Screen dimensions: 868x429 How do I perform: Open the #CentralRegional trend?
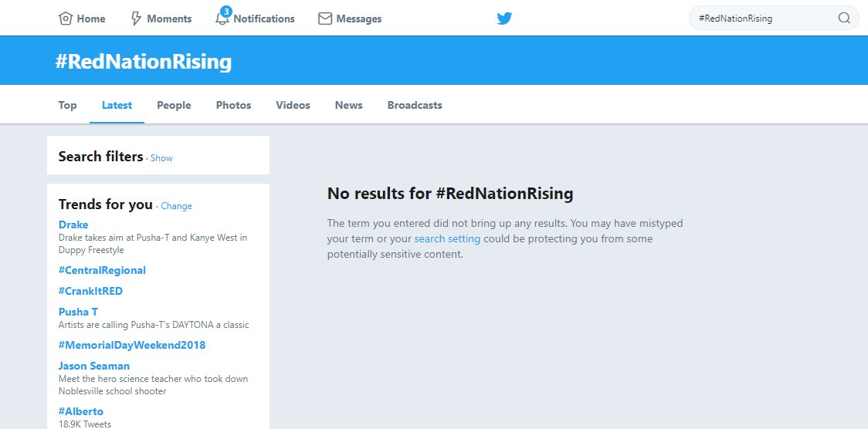(102, 270)
